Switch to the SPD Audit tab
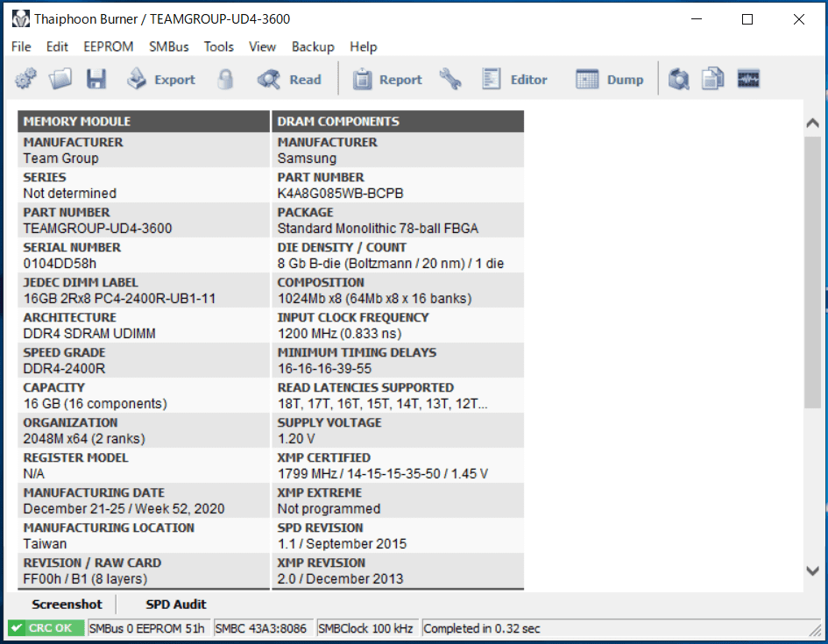Screen dimensions: 828x644 click(176, 605)
